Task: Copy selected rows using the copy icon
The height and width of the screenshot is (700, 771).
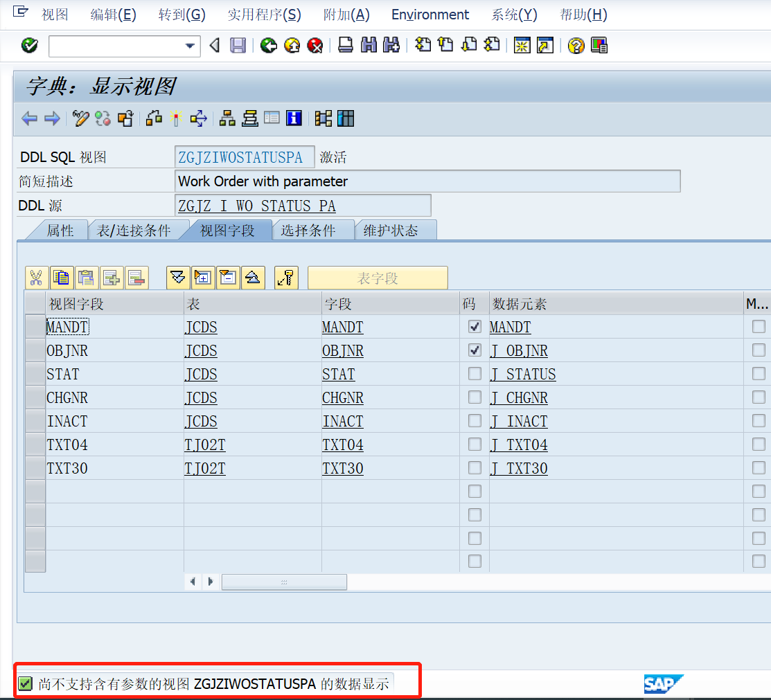Action: point(62,277)
